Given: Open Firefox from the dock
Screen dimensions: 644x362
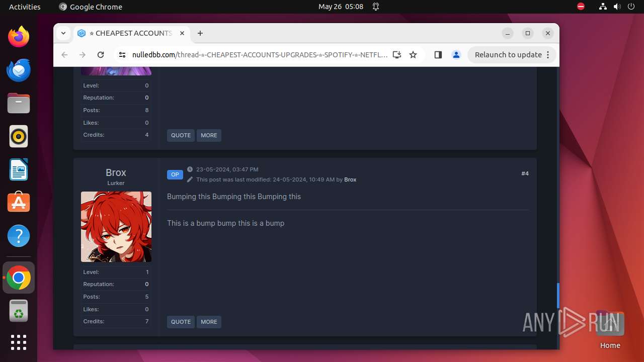Looking at the screenshot, I should [x=19, y=37].
